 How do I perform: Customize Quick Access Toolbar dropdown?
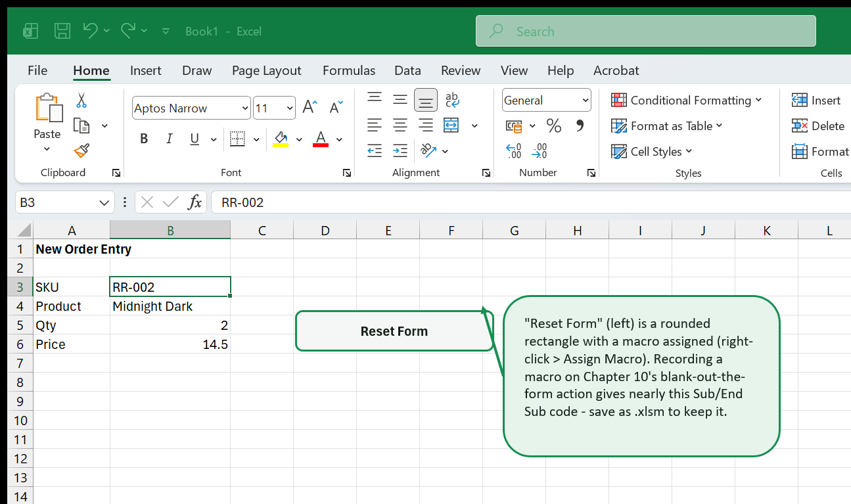pos(166,31)
